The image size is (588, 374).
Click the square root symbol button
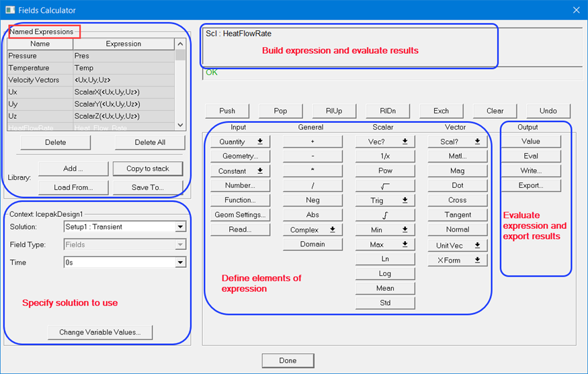click(x=385, y=185)
